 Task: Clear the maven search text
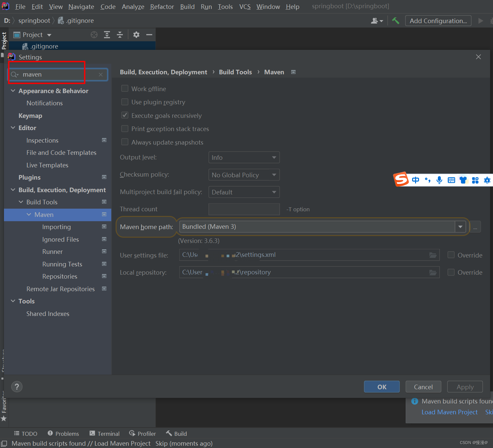tap(101, 75)
